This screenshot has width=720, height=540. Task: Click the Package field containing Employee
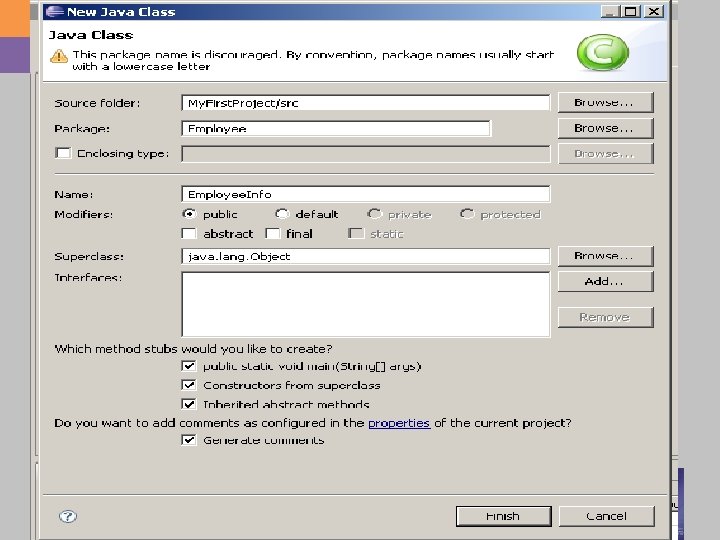(336, 129)
